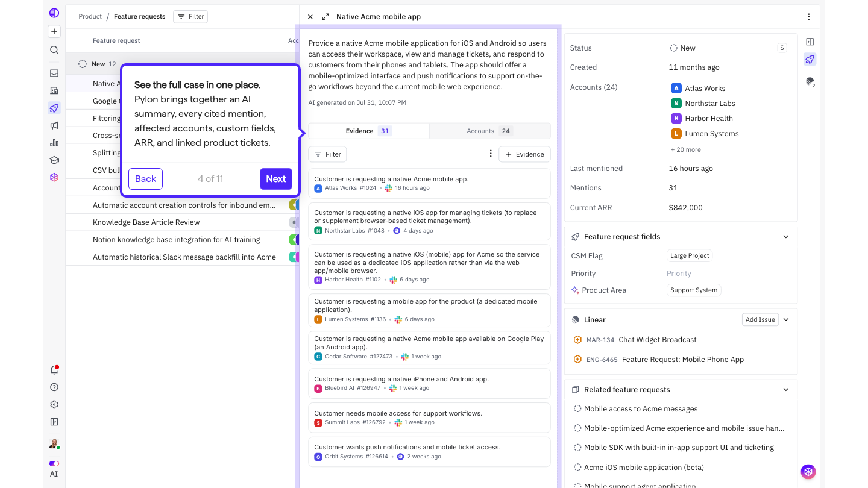Toggle the AI switch in the sidebar
Screen dimensions: 868x488
(54, 464)
